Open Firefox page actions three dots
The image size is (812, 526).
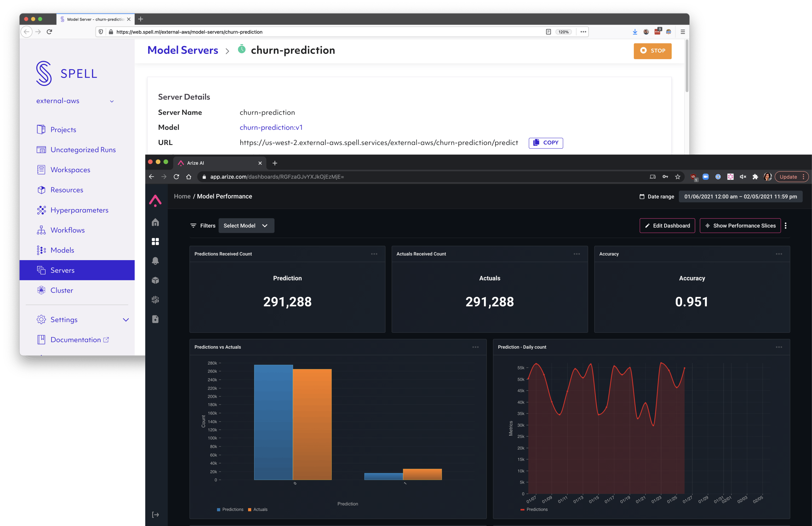[583, 32]
